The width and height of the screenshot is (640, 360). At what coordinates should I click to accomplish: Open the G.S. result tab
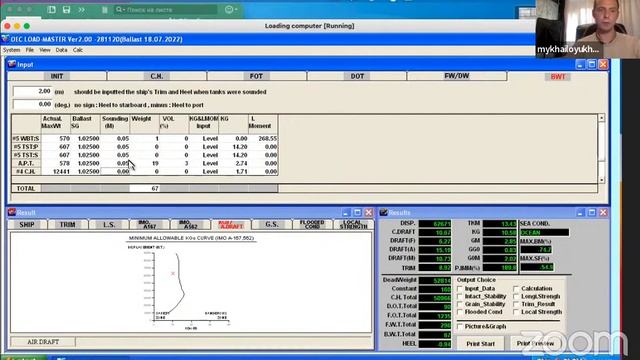pos(271,224)
